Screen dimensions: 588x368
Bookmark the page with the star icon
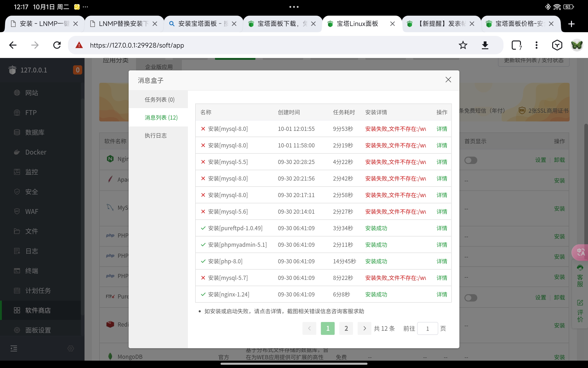click(463, 45)
